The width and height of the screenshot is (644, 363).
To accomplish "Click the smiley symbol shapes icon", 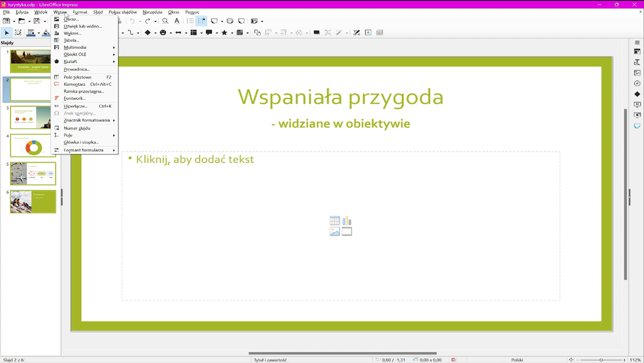I will coord(162,33).
